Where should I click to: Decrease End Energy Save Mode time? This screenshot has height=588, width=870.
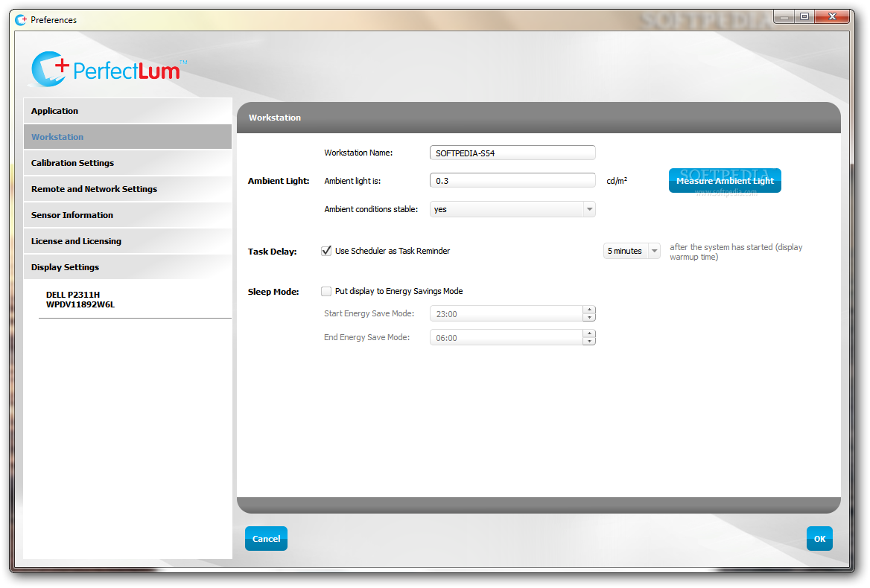(x=589, y=342)
